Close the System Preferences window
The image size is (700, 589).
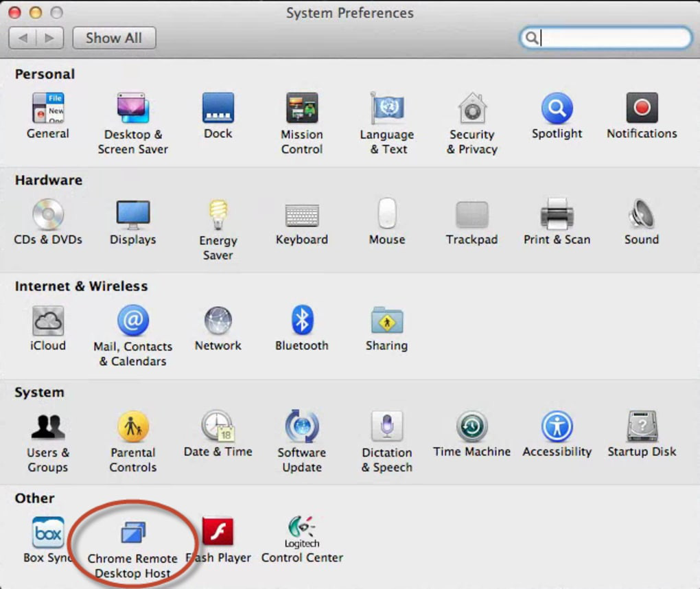(x=14, y=12)
